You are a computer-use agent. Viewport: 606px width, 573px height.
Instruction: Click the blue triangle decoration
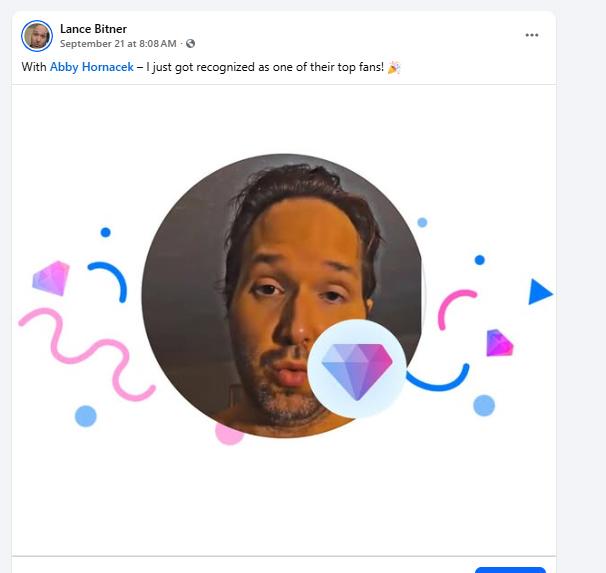click(539, 292)
